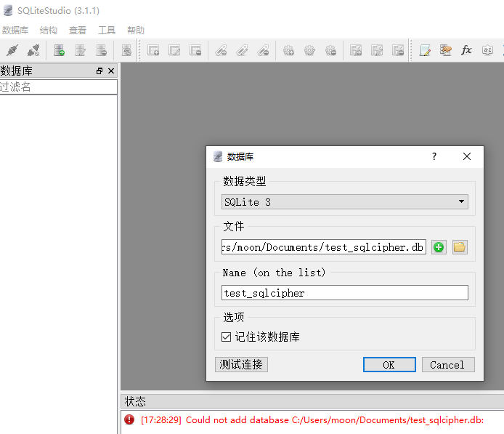504x434 pixels.
Task: Click the edit database toolbar icon
Action: [80, 50]
